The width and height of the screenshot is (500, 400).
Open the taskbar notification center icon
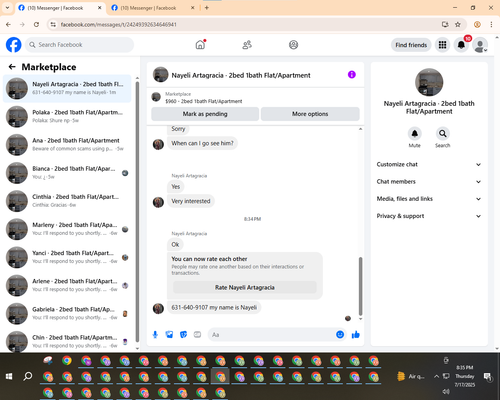tap(488, 377)
